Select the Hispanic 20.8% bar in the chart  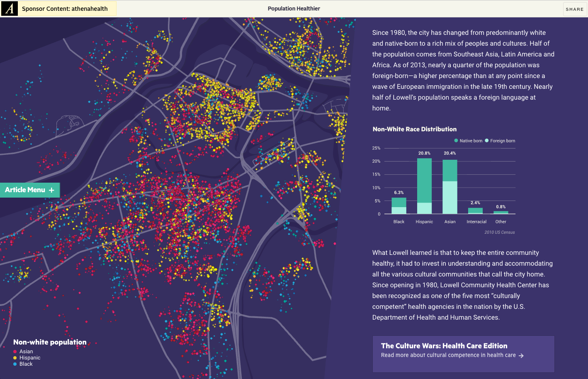(x=424, y=186)
